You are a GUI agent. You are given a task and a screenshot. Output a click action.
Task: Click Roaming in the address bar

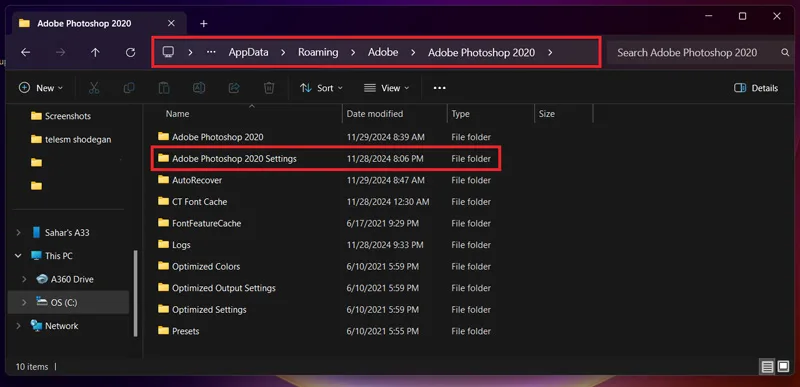(318, 52)
